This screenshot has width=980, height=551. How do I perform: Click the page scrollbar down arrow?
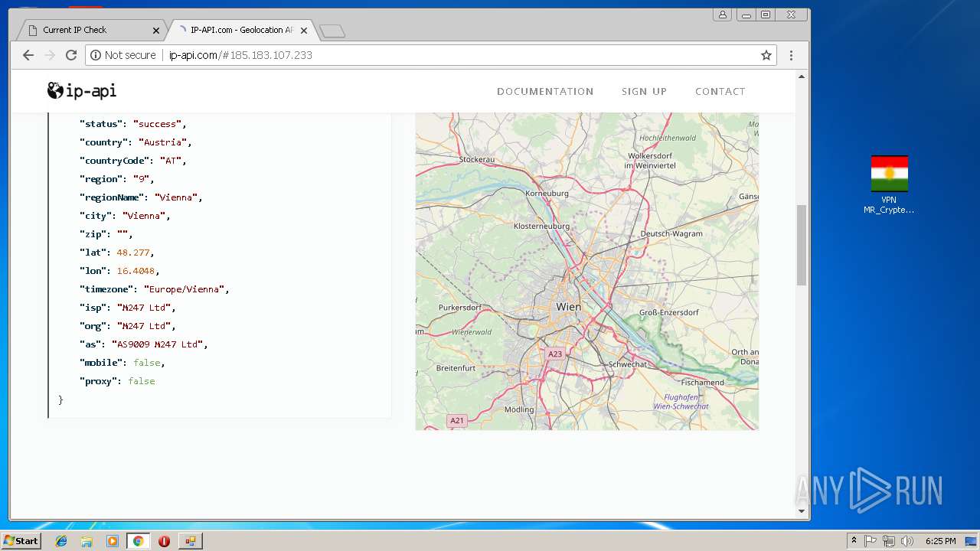click(x=802, y=511)
